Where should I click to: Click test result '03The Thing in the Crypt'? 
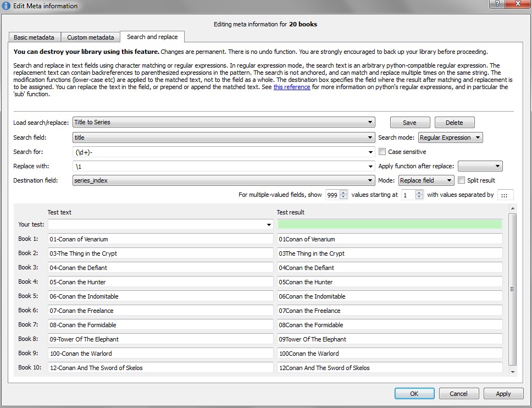[390, 253]
